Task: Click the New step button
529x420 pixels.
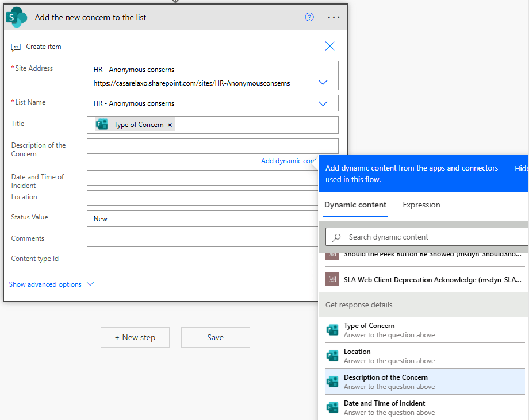Action: tap(135, 338)
